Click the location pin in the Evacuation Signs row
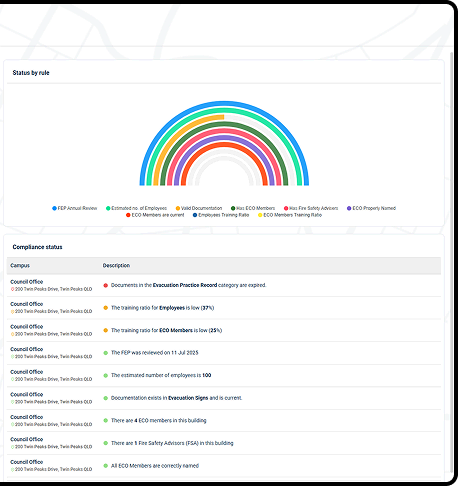Image resolution: width=458 pixels, height=486 pixels. [12, 402]
